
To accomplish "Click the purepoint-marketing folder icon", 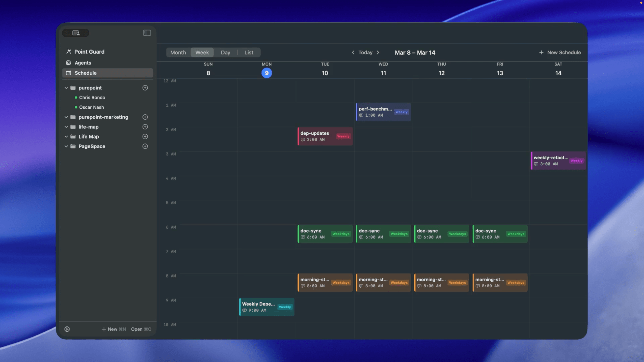I will (73, 117).
